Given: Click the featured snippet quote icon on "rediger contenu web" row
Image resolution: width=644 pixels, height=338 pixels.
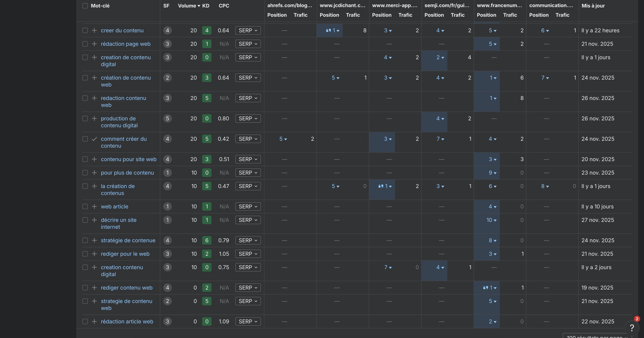Looking at the screenshot, I should (x=486, y=288).
